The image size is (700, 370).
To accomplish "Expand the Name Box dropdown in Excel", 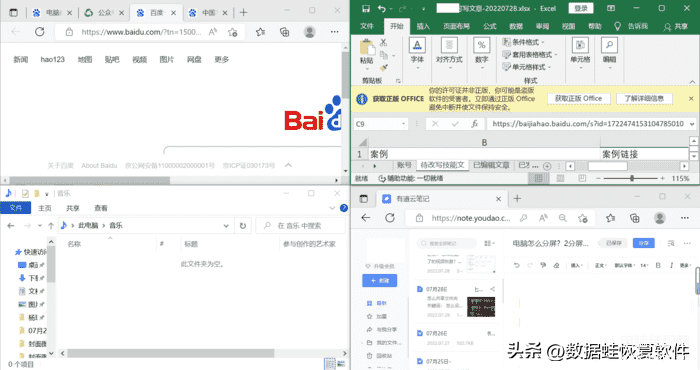I will point(404,124).
